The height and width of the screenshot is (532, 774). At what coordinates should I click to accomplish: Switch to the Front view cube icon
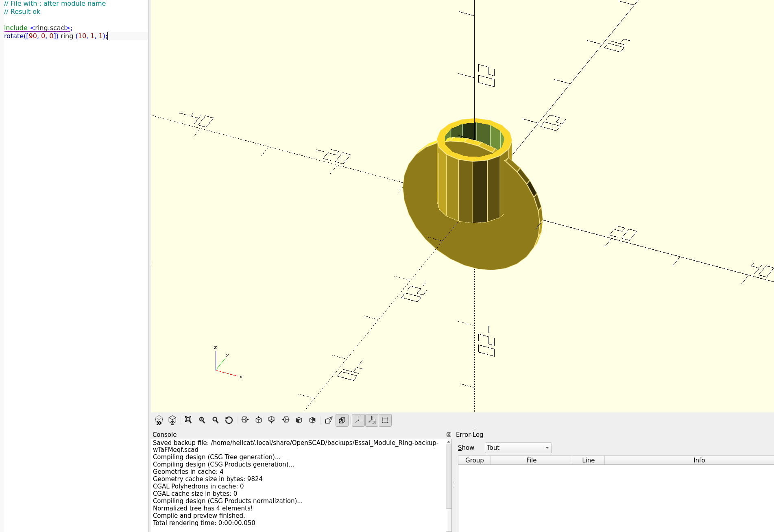click(299, 420)
